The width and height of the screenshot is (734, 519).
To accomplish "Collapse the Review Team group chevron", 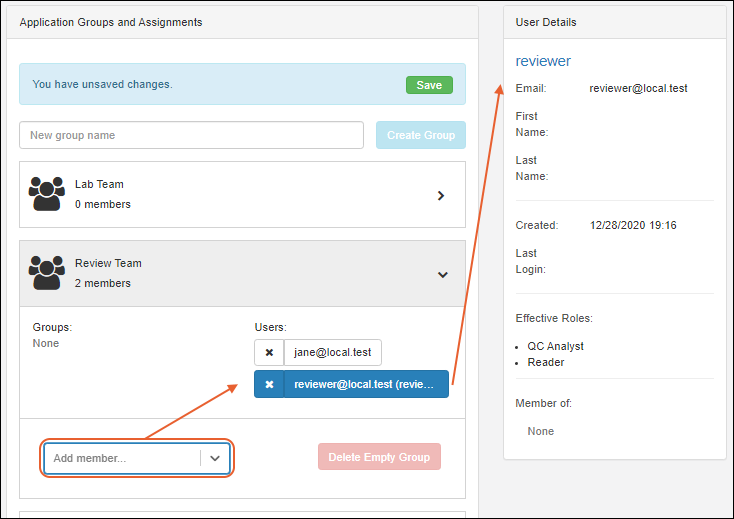I will (442, 275).
